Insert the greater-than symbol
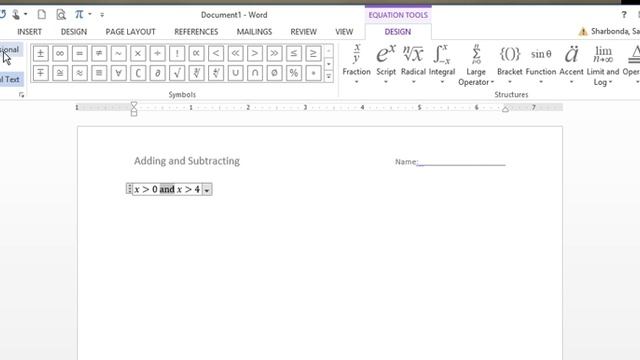The height and width of the screenshot is (360, 640). pos(255,53)
